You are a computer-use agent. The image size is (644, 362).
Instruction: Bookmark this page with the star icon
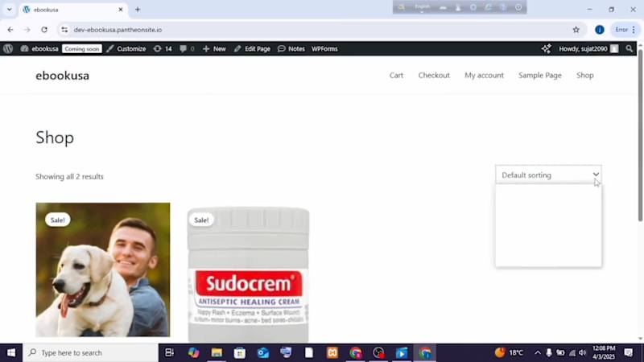click(x=576, y=30)
